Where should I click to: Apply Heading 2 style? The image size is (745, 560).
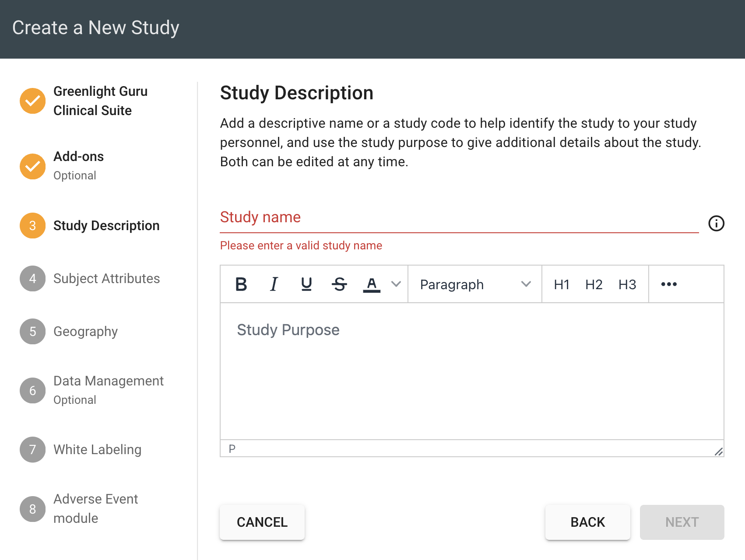point(594,284)
